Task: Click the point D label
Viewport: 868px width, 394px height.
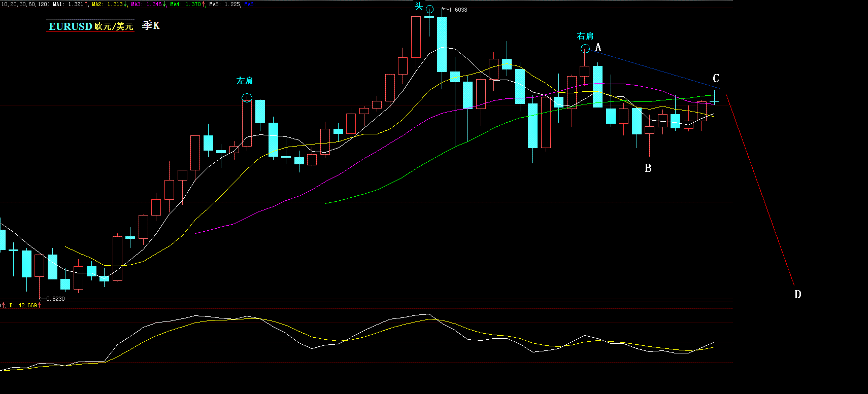Action: 798,295
